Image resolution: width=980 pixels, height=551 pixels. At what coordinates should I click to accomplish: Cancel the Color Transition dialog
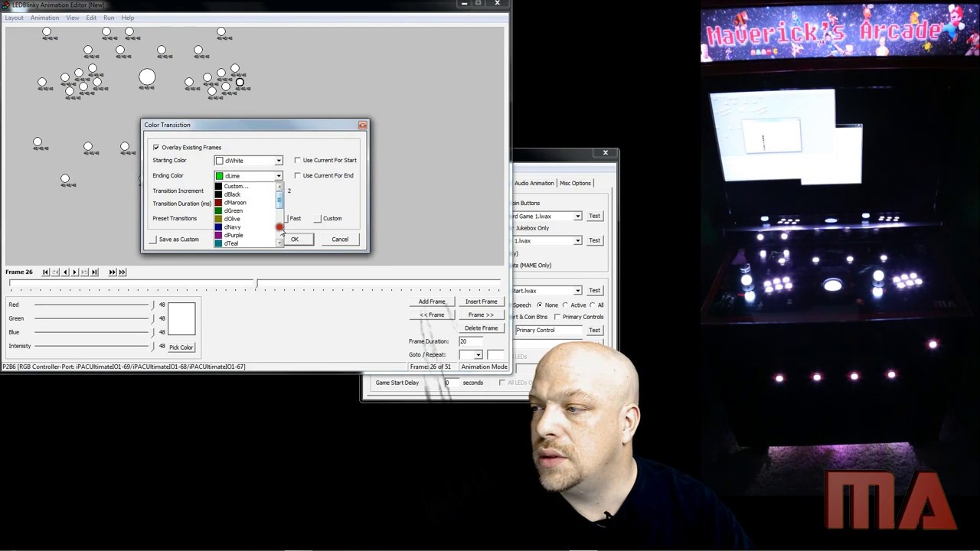click(x=340, y=240)
